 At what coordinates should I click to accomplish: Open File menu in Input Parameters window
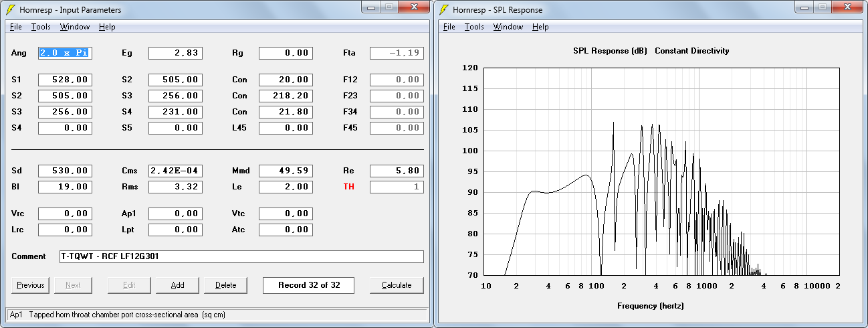[x=16, y=27]
